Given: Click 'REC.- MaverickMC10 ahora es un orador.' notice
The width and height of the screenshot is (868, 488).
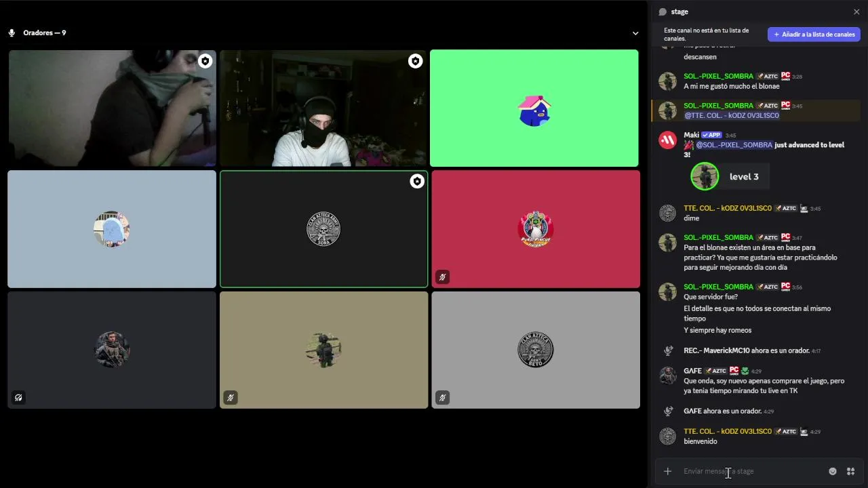Looking at the screenshot, I should tap(747, 350).
